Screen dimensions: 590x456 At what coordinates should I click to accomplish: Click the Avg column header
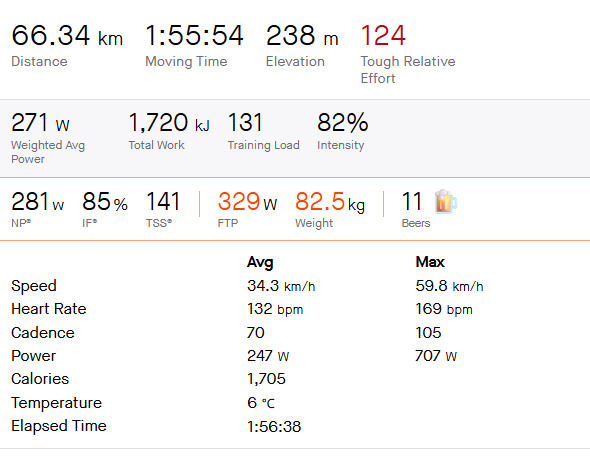260,262
